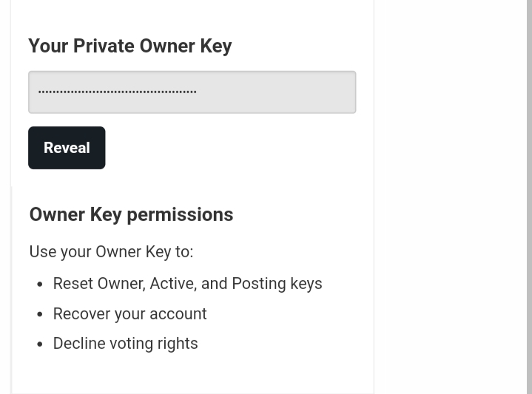Select the 'Decline voting rights' list item

[125, 344]
